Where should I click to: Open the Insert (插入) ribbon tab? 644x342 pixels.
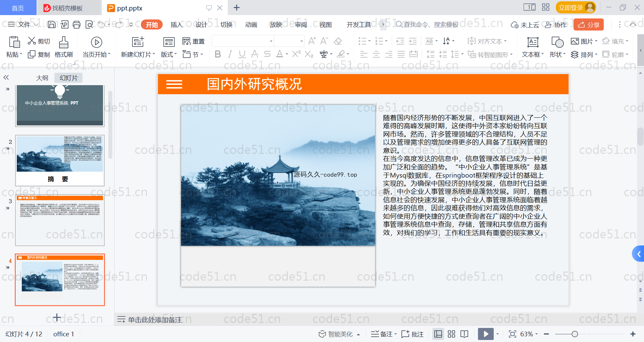click(176, 24)
